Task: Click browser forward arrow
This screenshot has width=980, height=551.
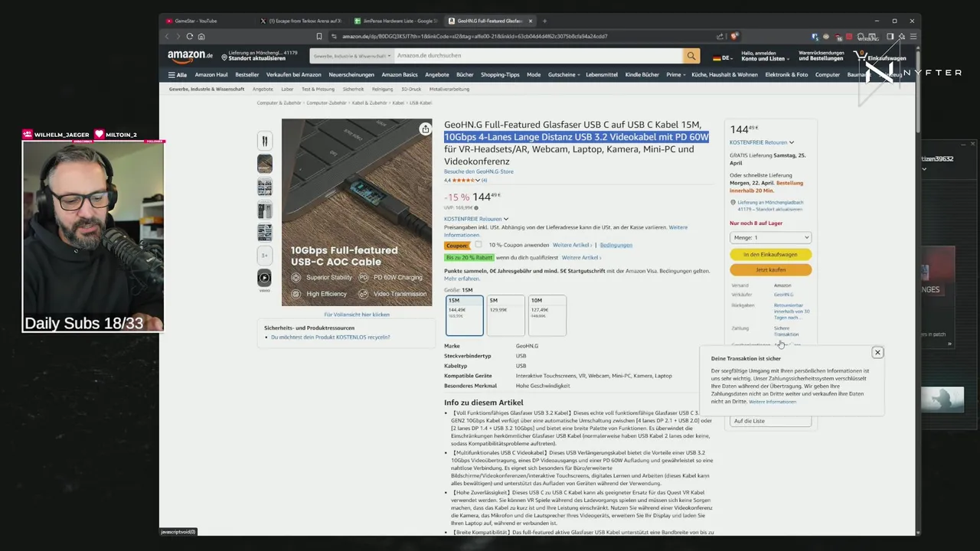Action: [x=178, y=36]
